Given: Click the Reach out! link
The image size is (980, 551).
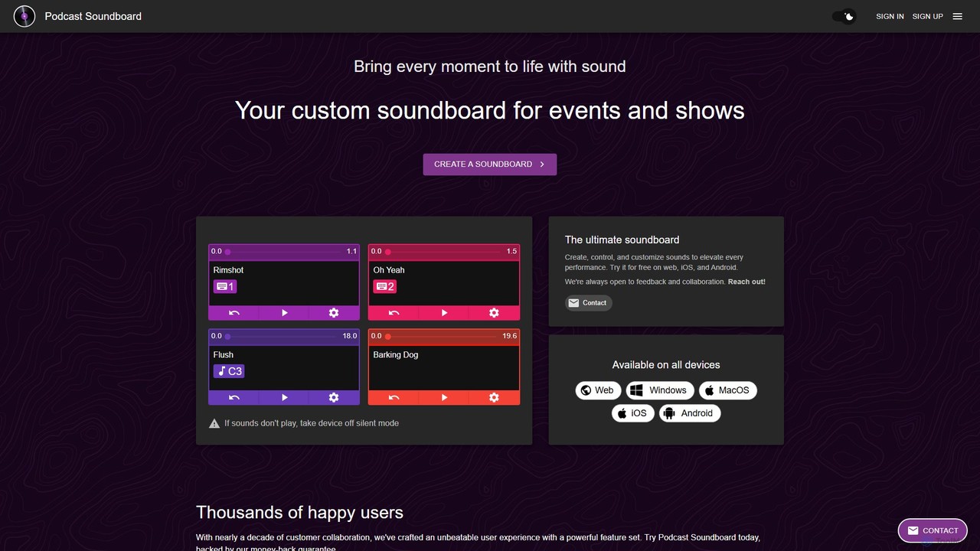Looking at the screenshot, I should [x=746, y=282].
